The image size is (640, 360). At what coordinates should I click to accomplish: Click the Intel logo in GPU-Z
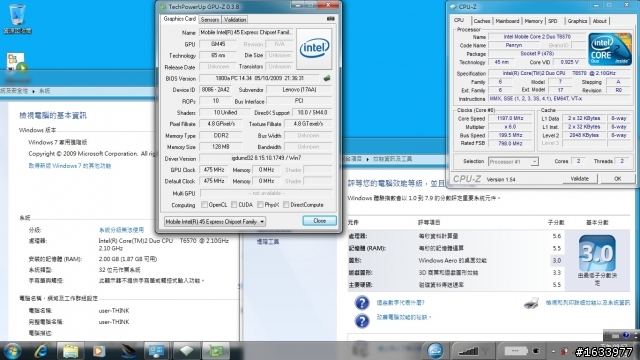pyautogui.click(x=314, y=48)
